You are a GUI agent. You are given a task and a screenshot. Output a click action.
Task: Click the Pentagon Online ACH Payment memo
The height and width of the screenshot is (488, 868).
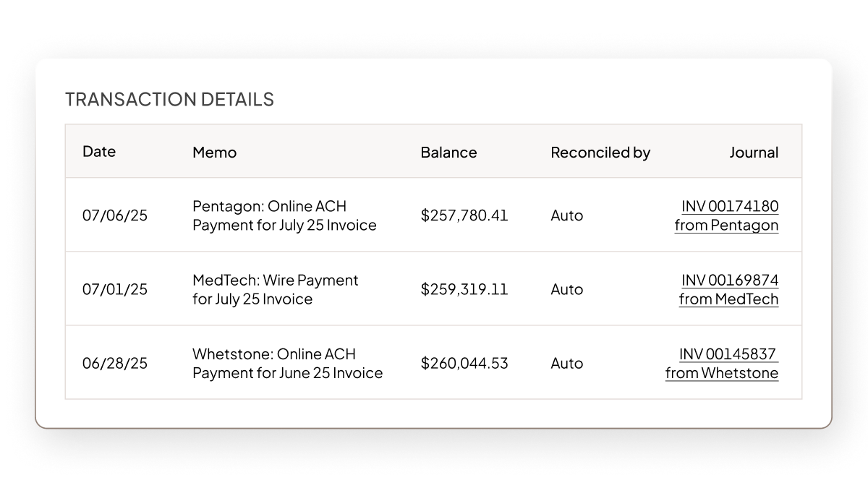pyautogui.click(x=284, y=215)
